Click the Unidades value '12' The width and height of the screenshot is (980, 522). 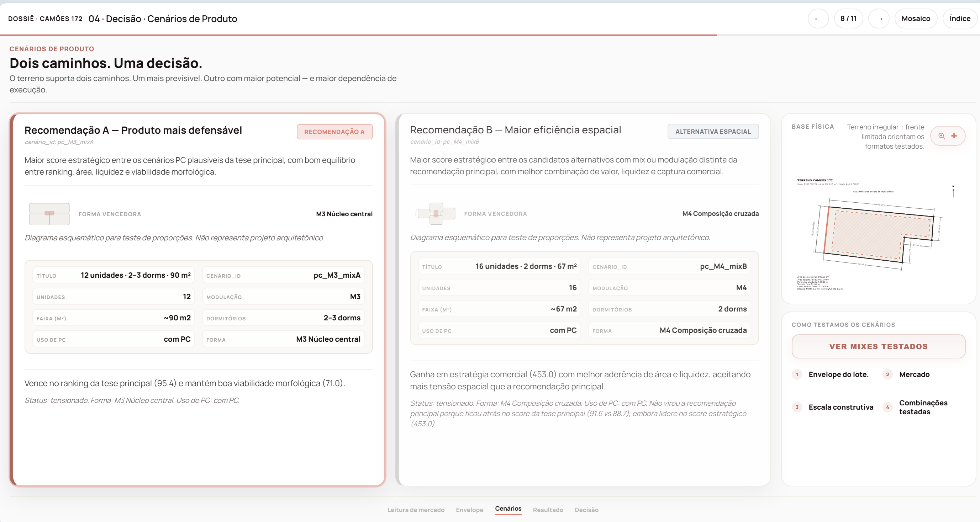187,297
